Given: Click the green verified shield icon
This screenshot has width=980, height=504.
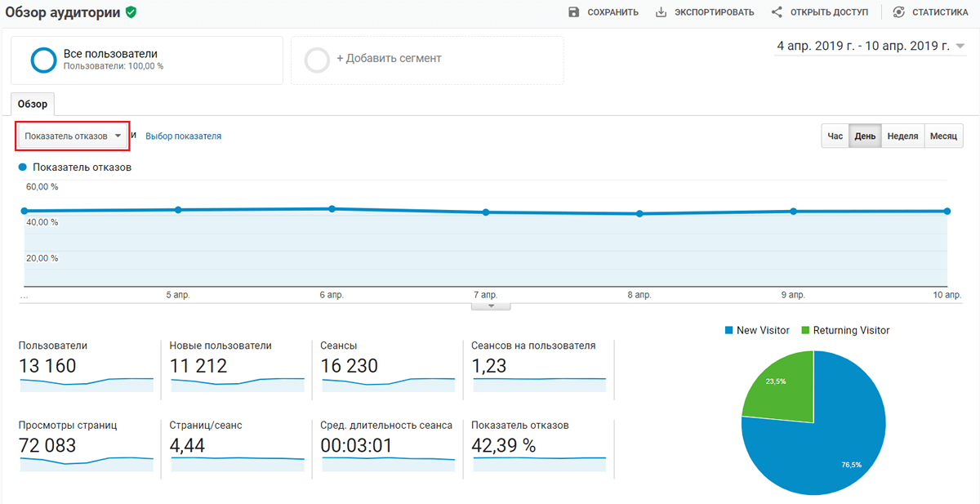Looking at the screenshot, I should coord(131,12).
